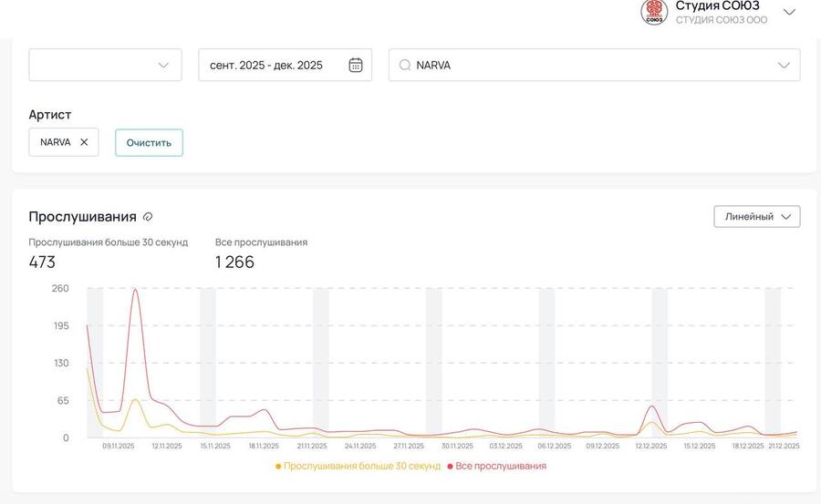Expand the NARVA search dropdown chevron
This screenshot has width=821, height=504.
[784, 65]
